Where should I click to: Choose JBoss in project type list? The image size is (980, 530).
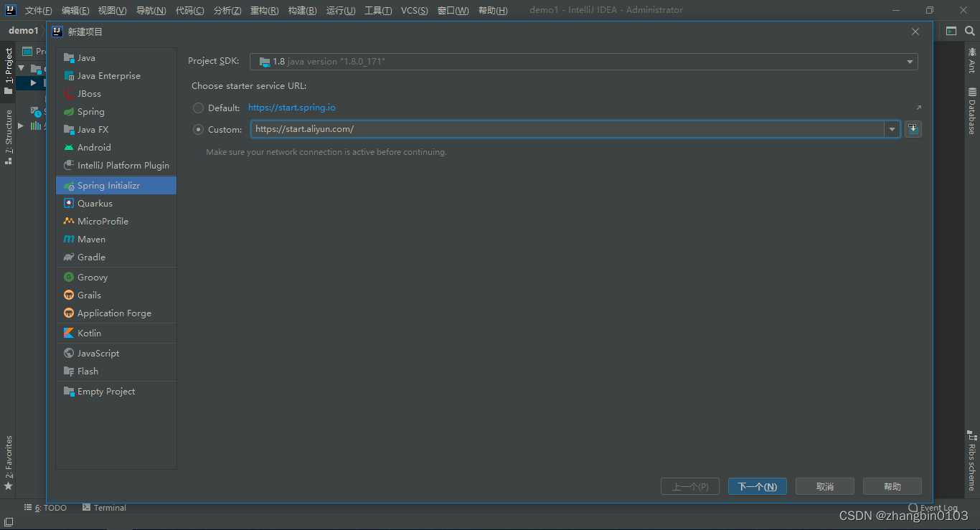click(x=116, y=94)
